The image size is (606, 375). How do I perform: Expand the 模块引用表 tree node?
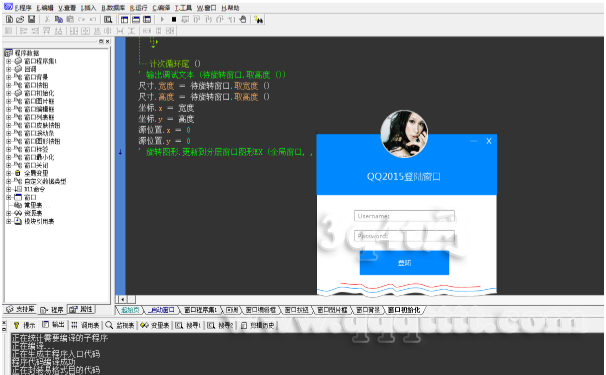[9, 221]
